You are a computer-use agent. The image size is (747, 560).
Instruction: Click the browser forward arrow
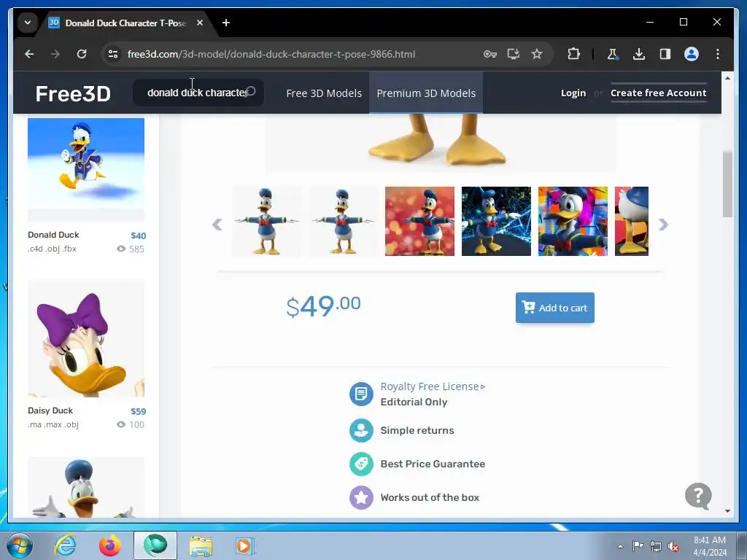[x=55, y=54]
